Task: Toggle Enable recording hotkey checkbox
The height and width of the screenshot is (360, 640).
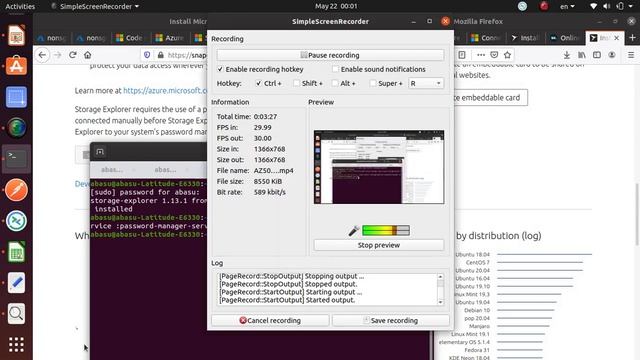Action: 220,69
